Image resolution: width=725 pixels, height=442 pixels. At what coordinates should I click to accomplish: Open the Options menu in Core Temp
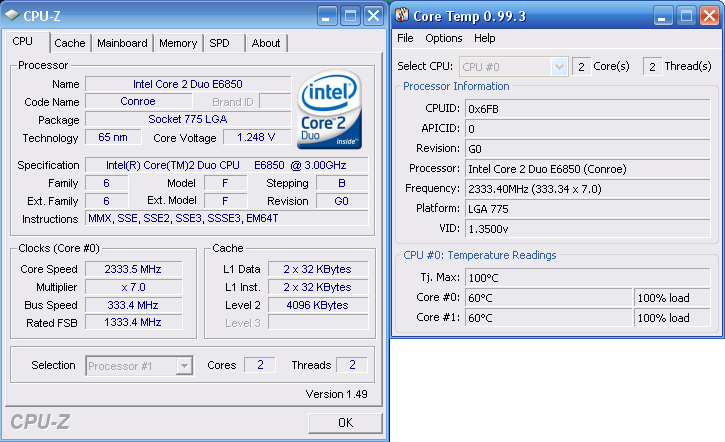coord(443,38)
